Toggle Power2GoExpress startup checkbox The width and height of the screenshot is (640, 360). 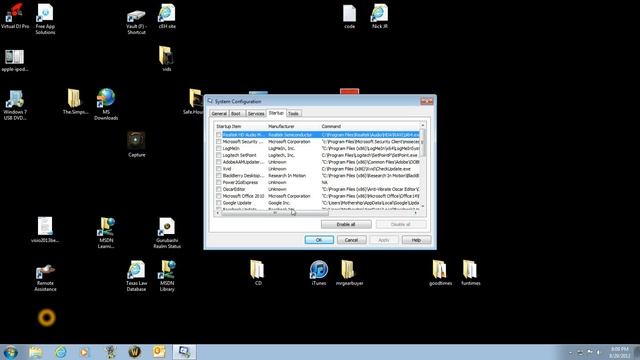coord(218,182)
